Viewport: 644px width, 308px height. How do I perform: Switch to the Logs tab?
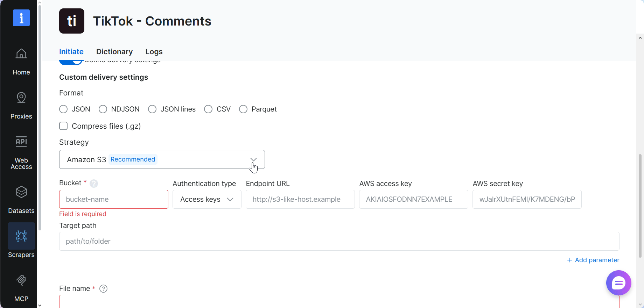(x=154, y=52)
